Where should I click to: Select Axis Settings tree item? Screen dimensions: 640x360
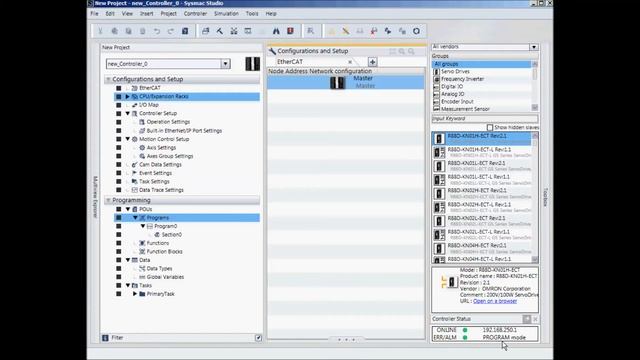[x=161, y=148]
